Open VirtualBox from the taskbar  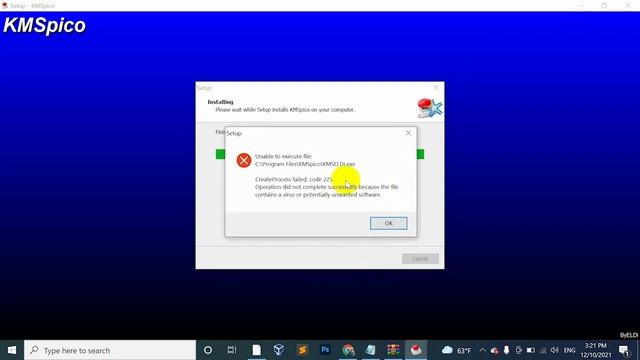point(279,350)
